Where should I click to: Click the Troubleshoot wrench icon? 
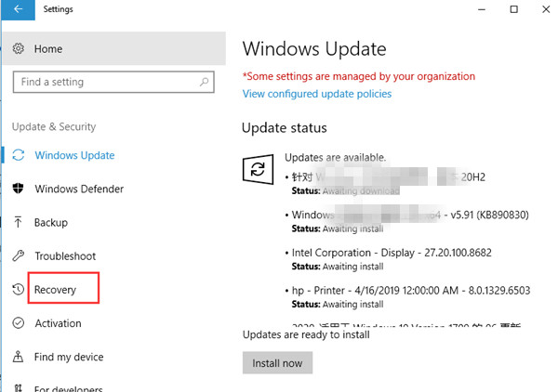click(19, 256)
